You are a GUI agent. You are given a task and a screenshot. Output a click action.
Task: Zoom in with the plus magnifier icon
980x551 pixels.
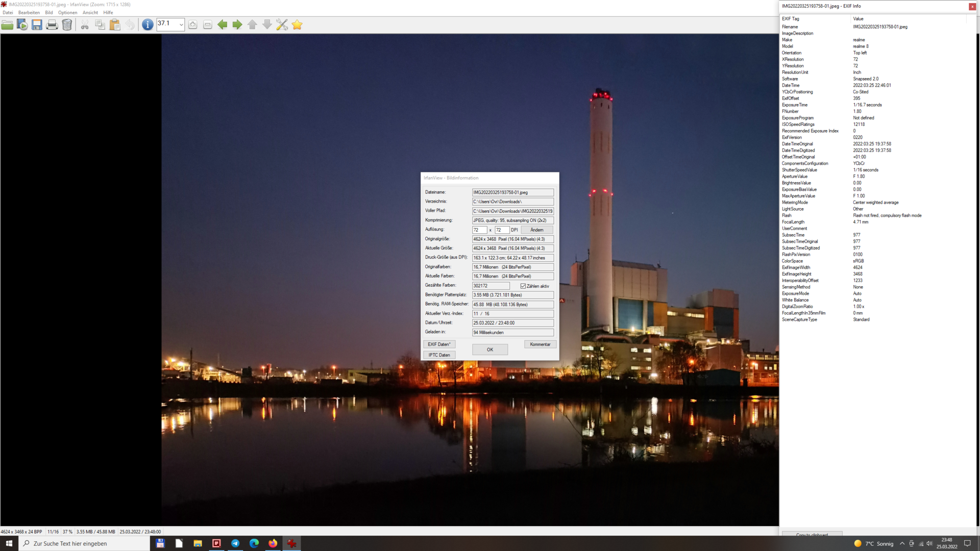point(193,24)
